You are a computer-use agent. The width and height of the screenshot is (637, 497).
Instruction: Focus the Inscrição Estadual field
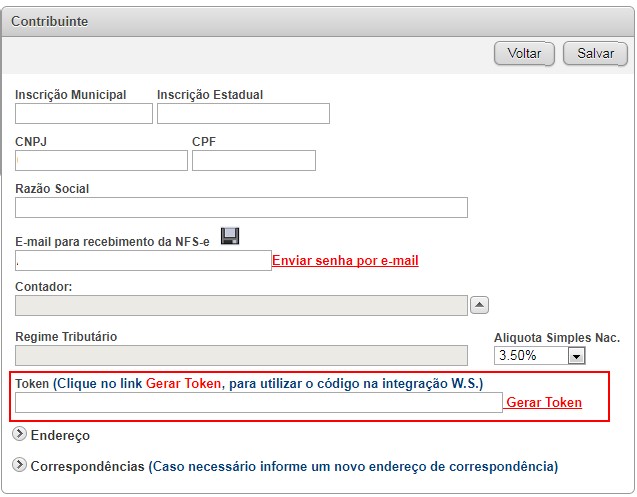pyautogui.click(x=243, y=113)
